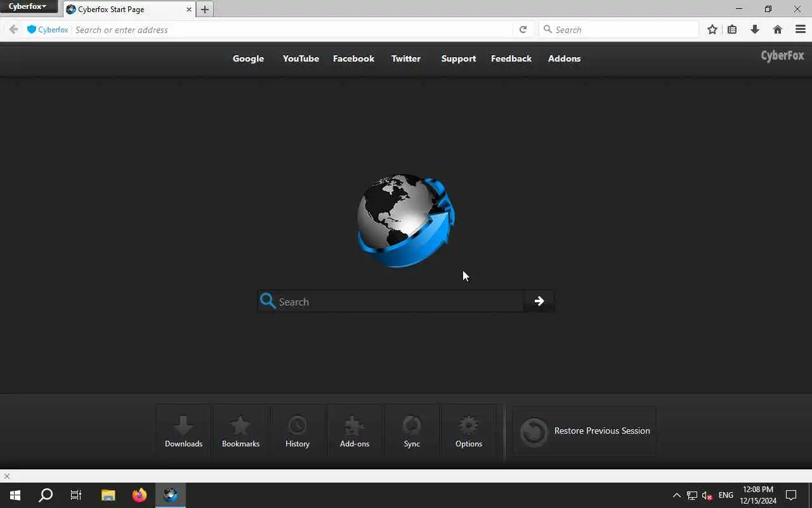Minimize the Cyberfox window

click(x=739, y=9)
